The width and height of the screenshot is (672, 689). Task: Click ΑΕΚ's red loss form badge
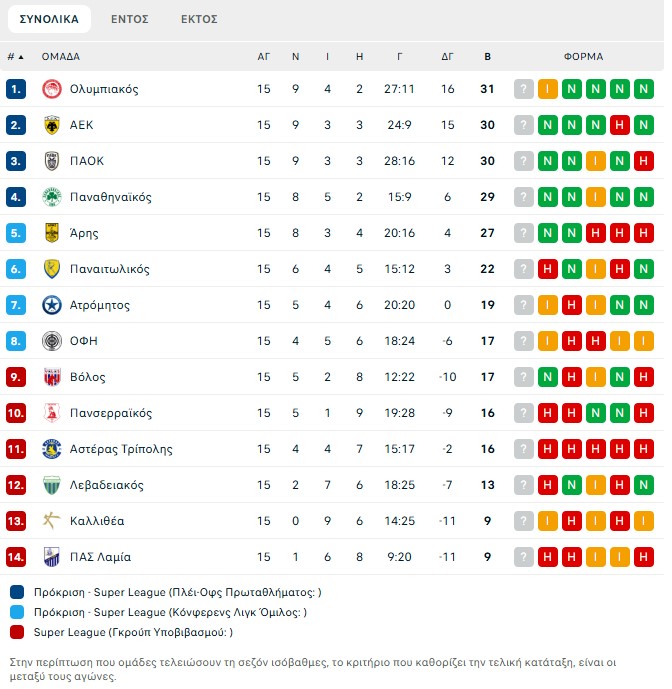point(620,125)
